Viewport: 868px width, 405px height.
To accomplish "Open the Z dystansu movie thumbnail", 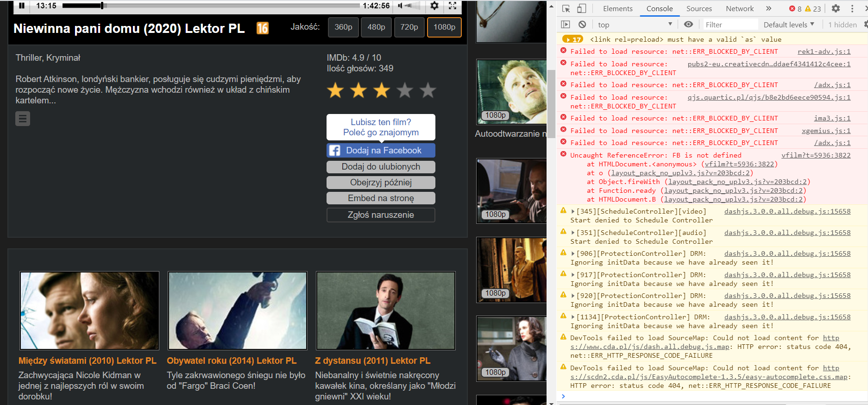I will (386, 310).
